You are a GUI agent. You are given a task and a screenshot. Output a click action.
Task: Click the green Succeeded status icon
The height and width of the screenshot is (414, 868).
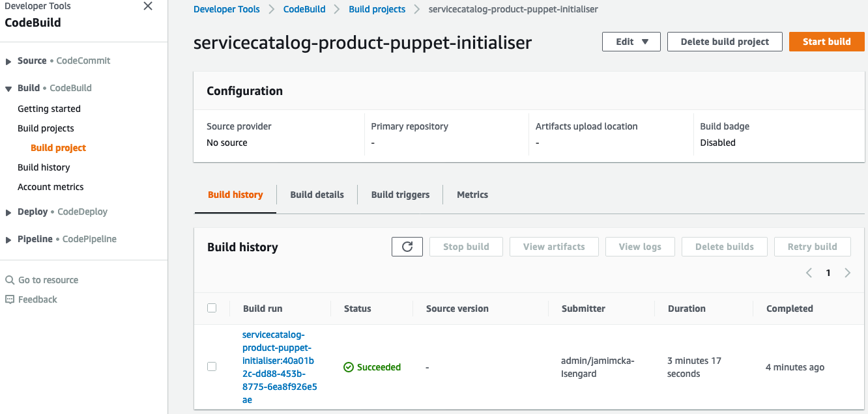click(349, 367)
